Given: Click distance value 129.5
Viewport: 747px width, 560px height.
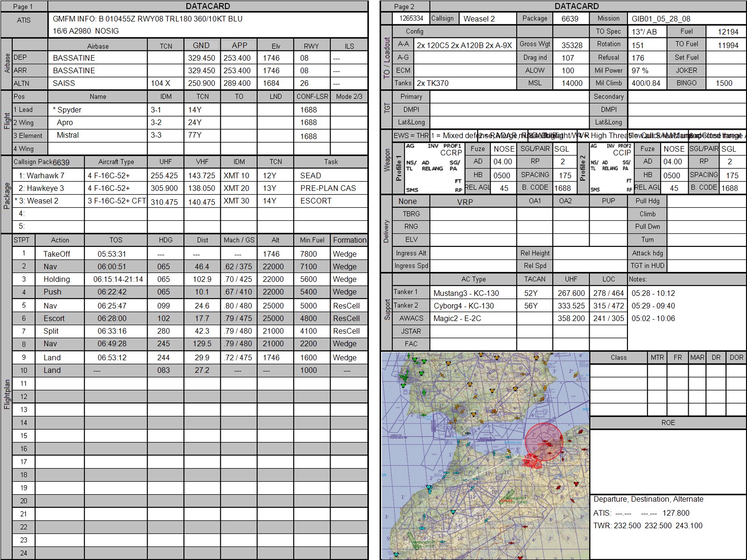Looking at the screenshot, I should [202, 343].
